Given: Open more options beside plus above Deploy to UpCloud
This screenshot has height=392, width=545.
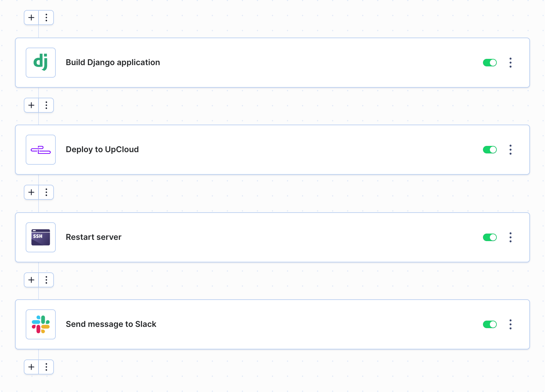Looking at the screenshot, I should pos(46,105).
